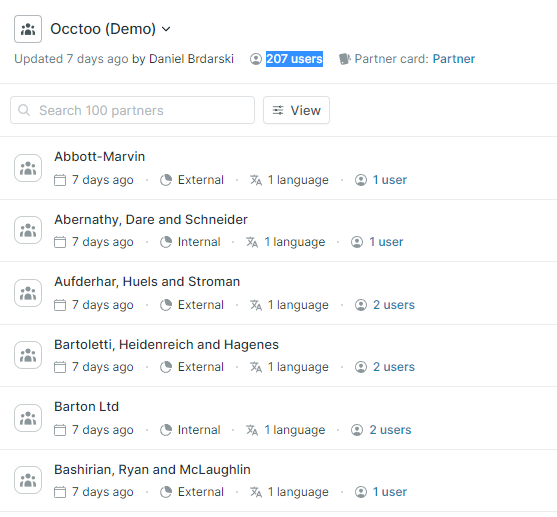Click the Barton Ltd partner icon
This screenshot has height=517, width=557.
pyautogui.click(x=28, y=418)
